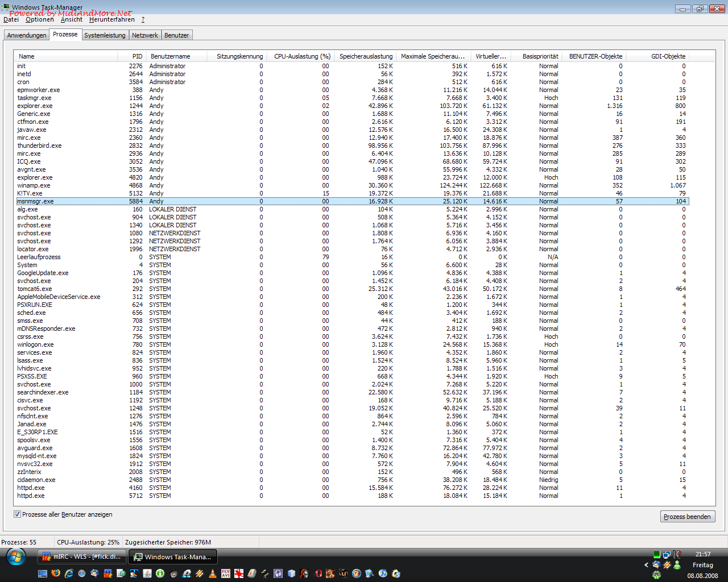Select the thunderbird.exe process row
728x582 pixels.
[x=39, y=145]
